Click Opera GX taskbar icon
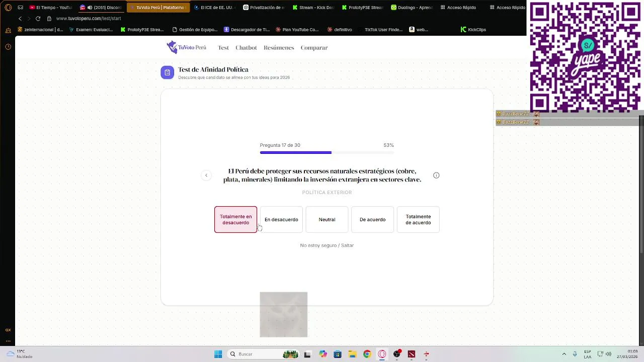This screenshot has width=644, height=362. (x=382, y=354)
